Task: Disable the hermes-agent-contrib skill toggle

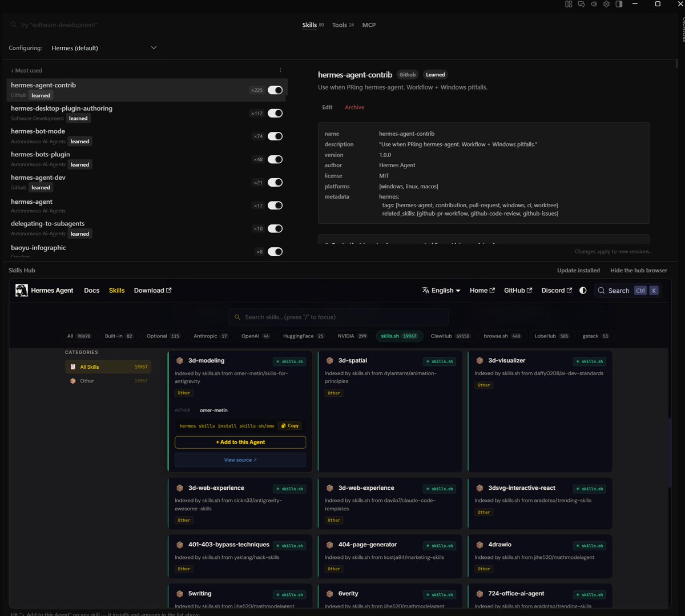Action: 275,90
